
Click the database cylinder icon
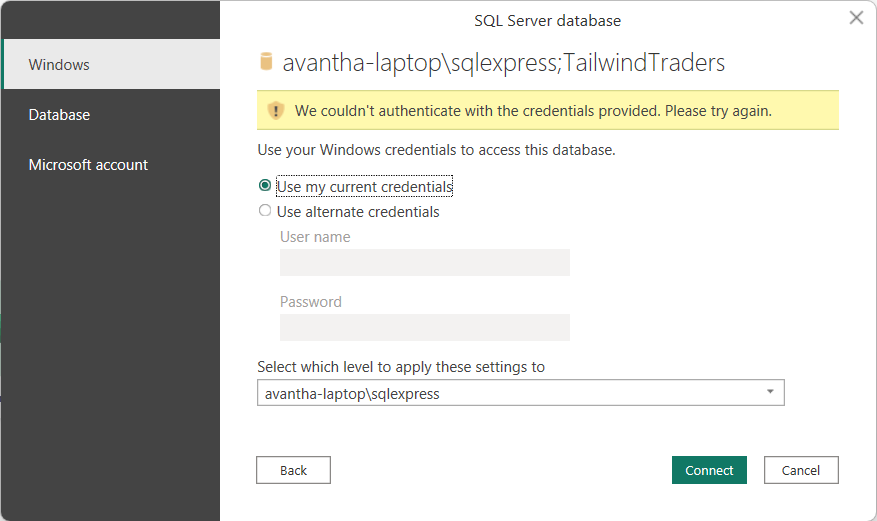[x=266, y=61]
